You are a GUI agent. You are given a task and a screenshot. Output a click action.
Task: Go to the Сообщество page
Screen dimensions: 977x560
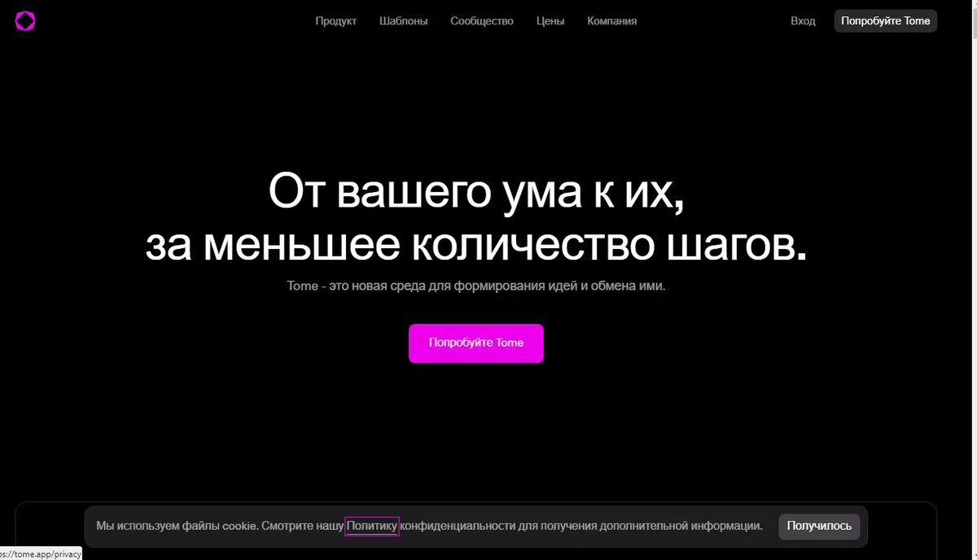[482, 21]
